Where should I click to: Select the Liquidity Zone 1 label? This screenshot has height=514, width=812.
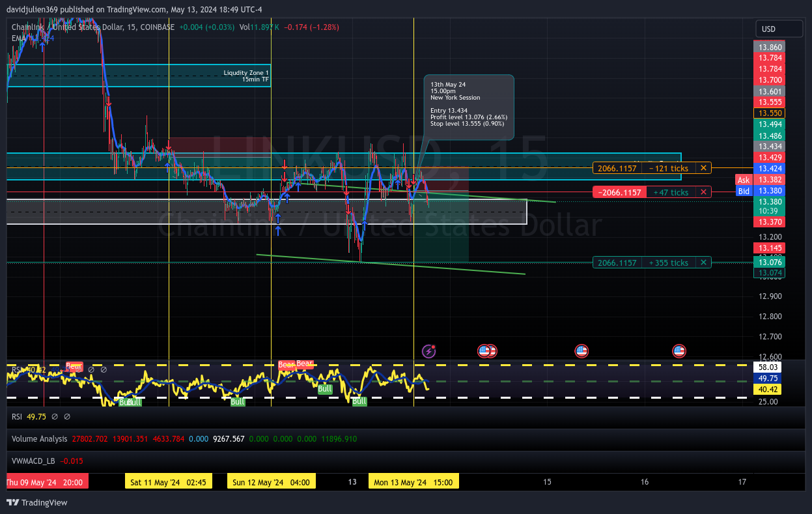246,76
